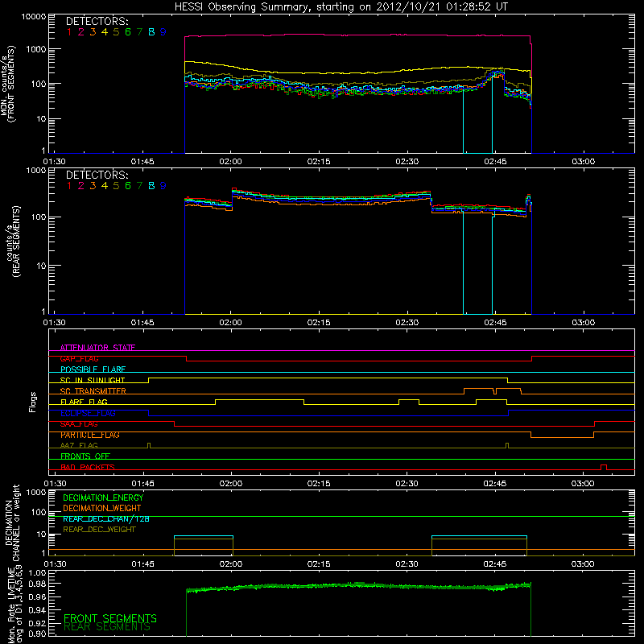Click DETECTORS: heading in the rear segments plot
Viewport: 644px width, 644px height.
pos(97,175)
